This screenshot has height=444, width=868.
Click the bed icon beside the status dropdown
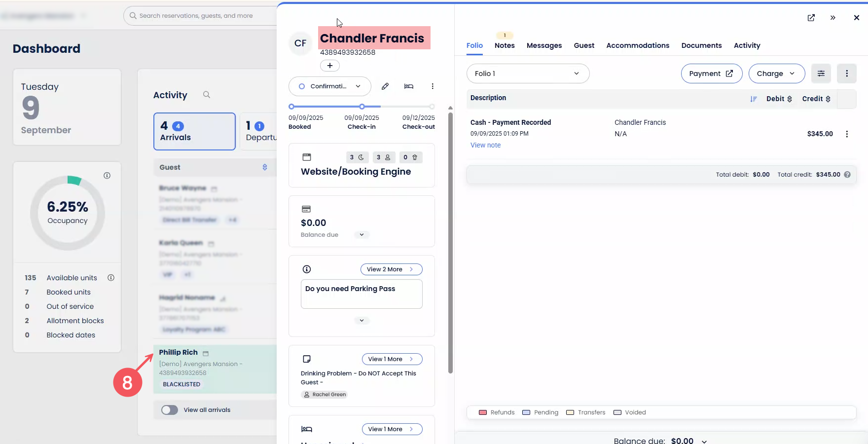(x=409, y=86)
